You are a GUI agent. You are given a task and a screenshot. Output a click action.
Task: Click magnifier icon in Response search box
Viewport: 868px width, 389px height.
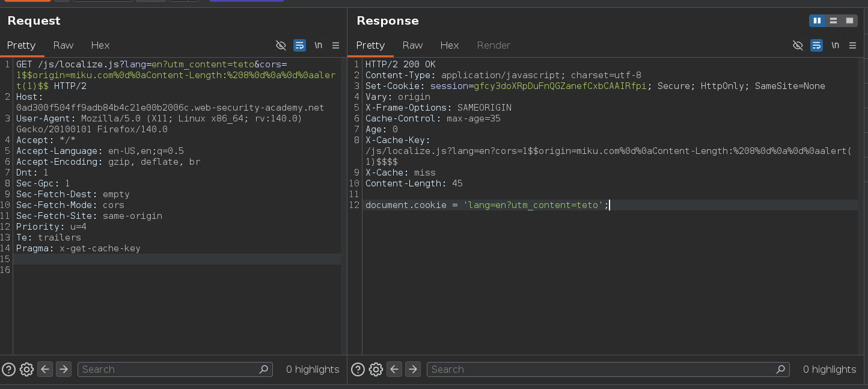[781, 369]
